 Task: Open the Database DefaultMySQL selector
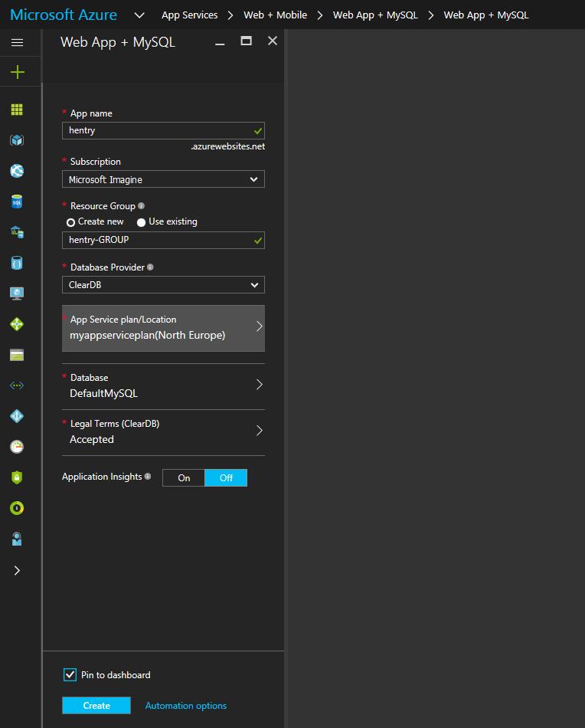tap(163, 385)
